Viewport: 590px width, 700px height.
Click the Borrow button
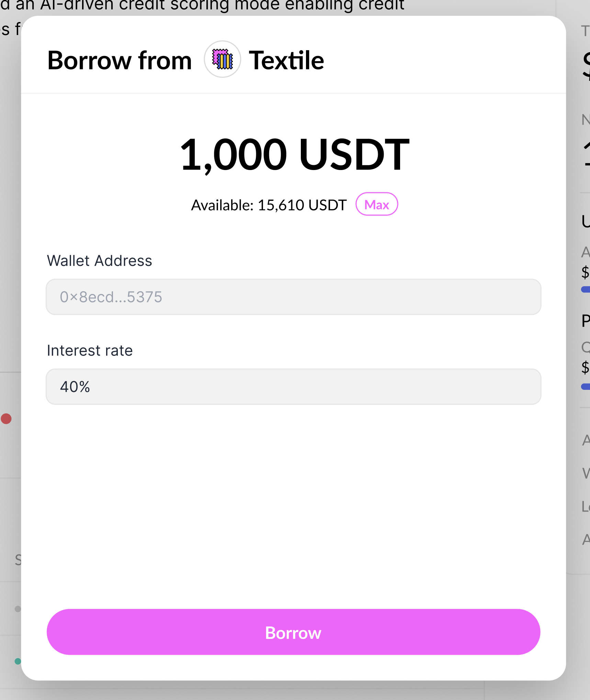pyautogui.click(x=293, y=632)
